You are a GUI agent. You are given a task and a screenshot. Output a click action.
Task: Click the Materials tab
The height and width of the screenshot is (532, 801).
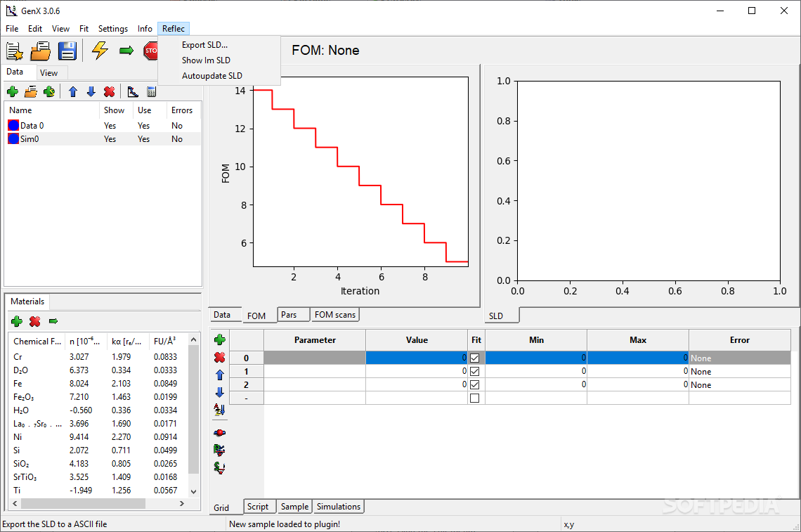point(27,301)
